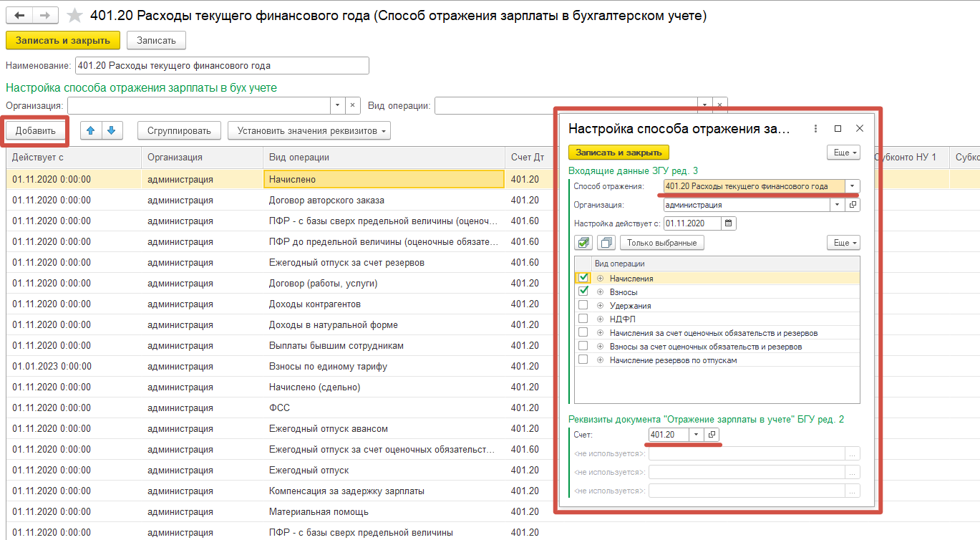Uncheck the Взносы checkbox
The width and height of the screenshot is (980, 540).
pyautogui.click(x=583, y=291)
